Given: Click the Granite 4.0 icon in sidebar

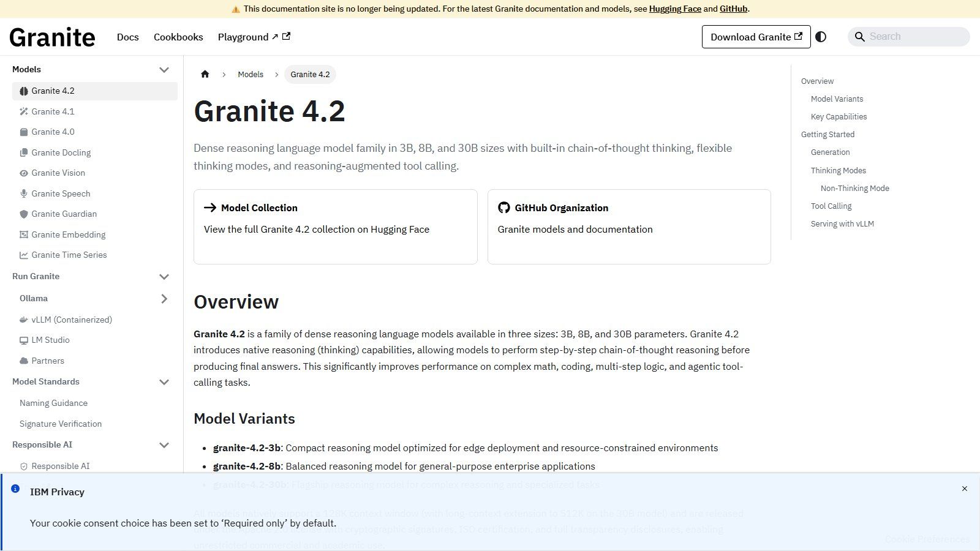Looking at the screenshot, I should click(x=24, y=132).
